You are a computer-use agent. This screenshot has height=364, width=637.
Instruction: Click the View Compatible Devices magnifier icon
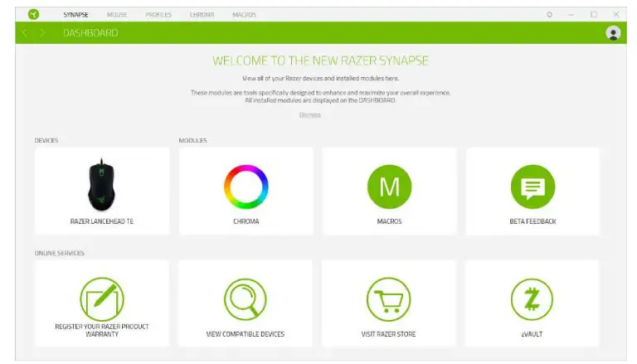tap(245, 299)
